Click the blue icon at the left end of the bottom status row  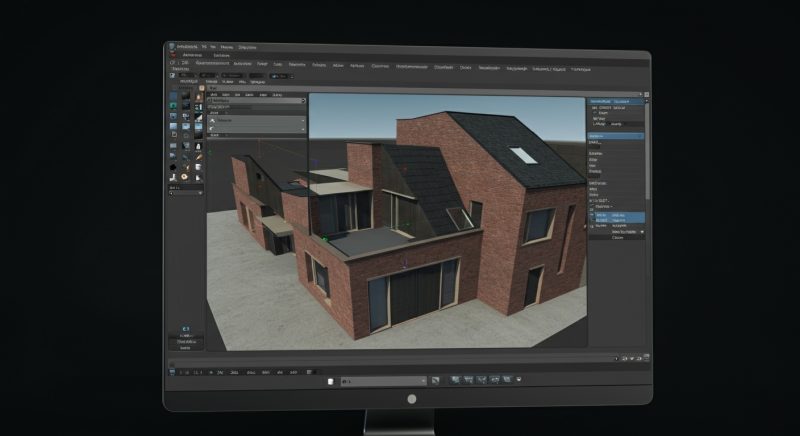[x=172, y=372]
